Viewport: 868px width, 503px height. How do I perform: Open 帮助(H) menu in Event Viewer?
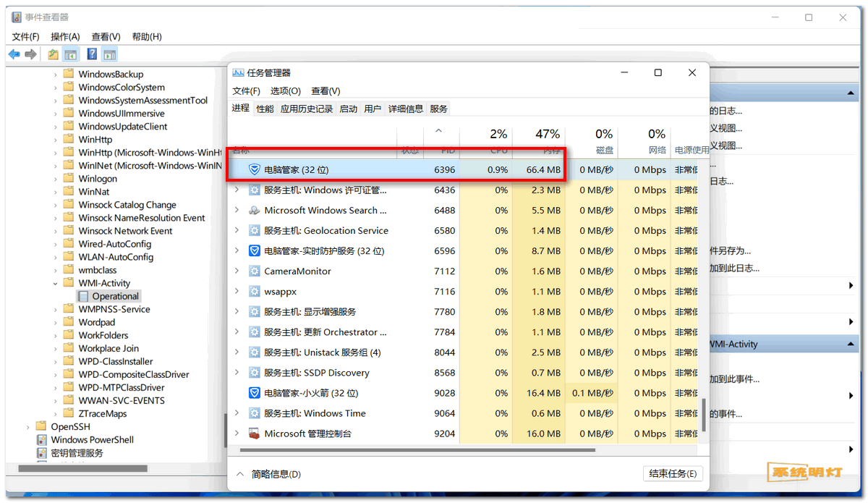pos(147,37)
